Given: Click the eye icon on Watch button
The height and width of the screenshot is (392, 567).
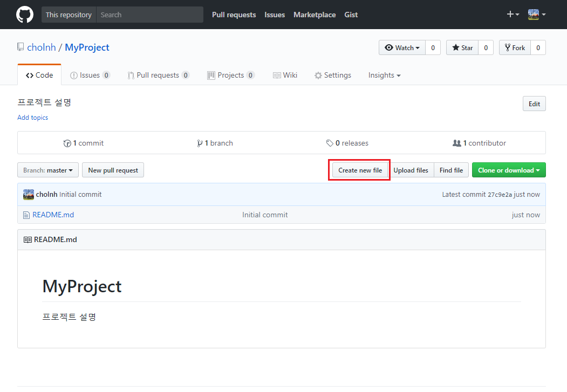Looking at the screenshot, I should point(389,47).
